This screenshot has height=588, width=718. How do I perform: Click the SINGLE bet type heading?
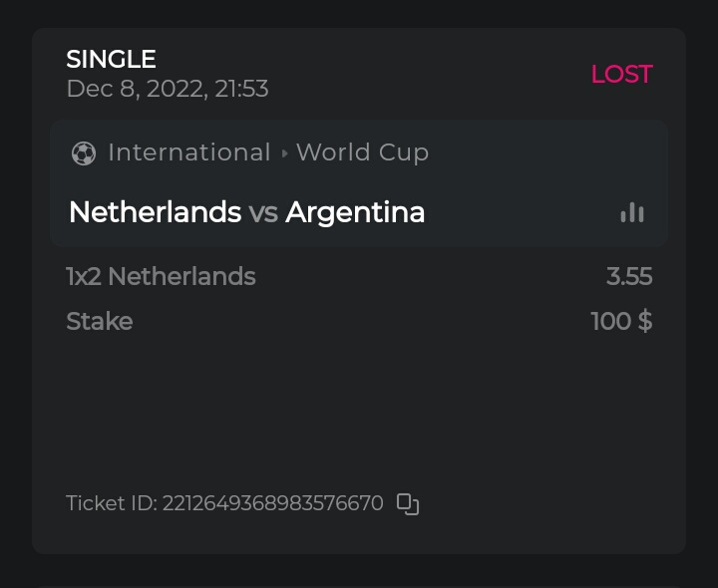pyautogui.click(x=111, y=60)
